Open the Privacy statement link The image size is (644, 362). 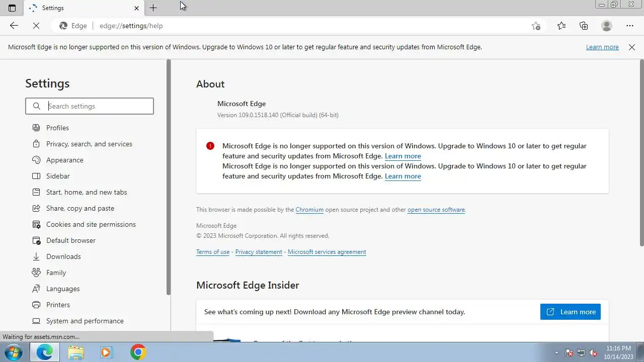click(259, 252)
